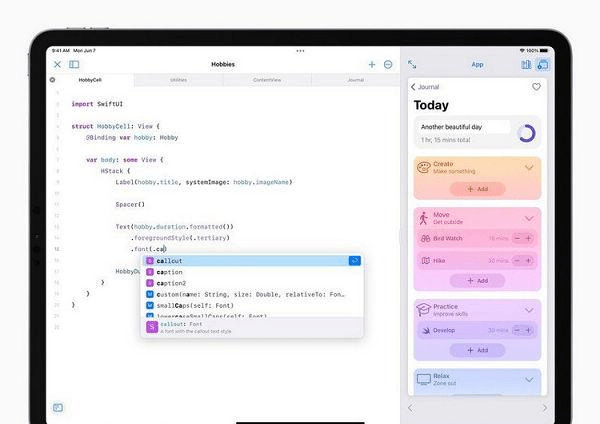Click the Wi-Fi icon in status bar

click(522, 51)
